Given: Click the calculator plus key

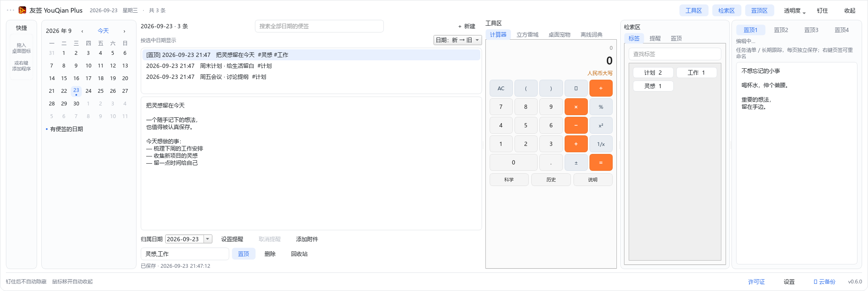Looking at the screenshot, I should (576, 144).
